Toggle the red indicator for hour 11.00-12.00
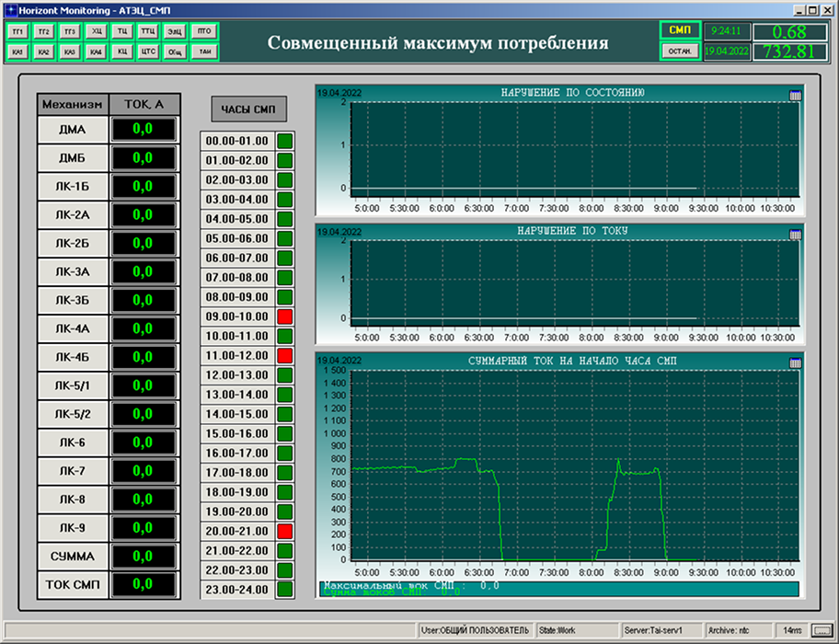Image resolution: width=839 pixels, height=644 pixels. (284, 355)
